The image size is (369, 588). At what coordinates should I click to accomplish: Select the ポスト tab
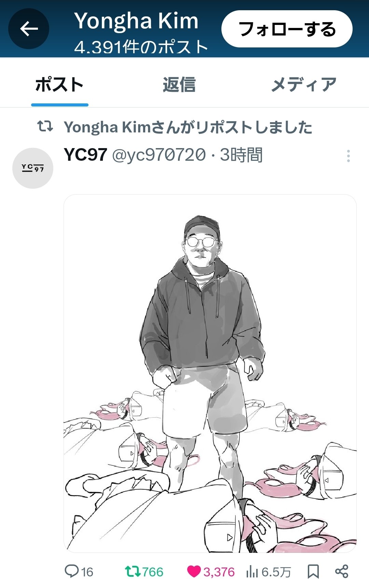click(59, 85)
